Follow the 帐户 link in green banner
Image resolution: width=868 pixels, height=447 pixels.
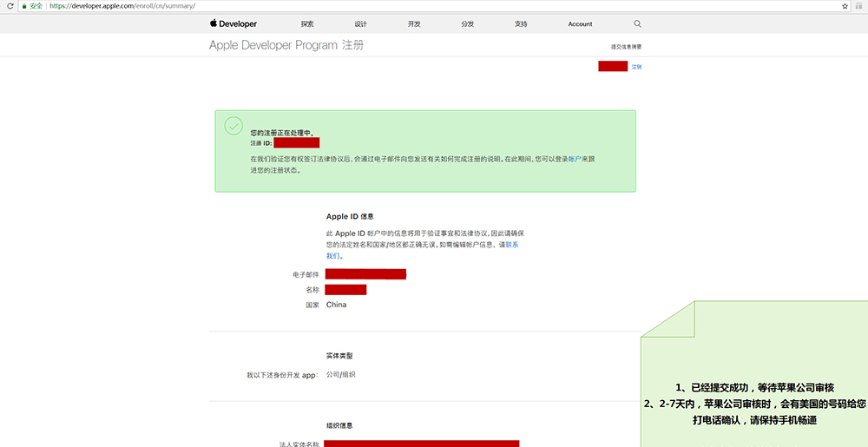coord(574,159)
